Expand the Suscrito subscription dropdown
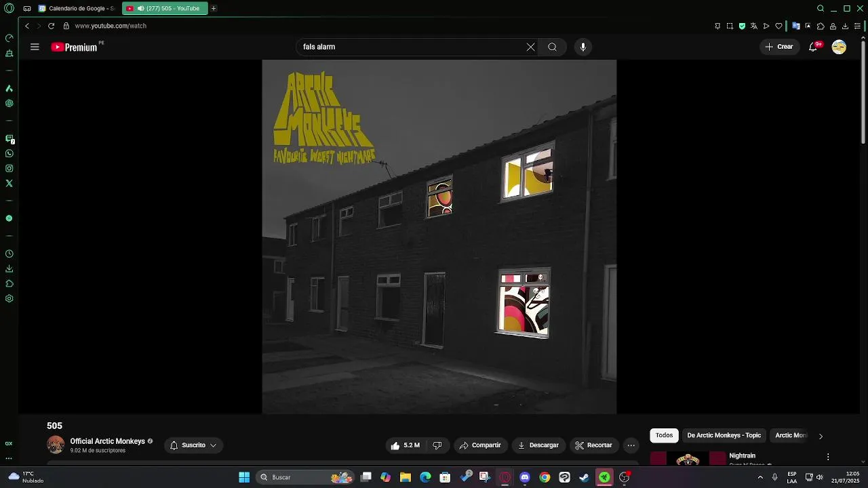Viewport: 868px width, 488px height. click(x=193, y=445)
